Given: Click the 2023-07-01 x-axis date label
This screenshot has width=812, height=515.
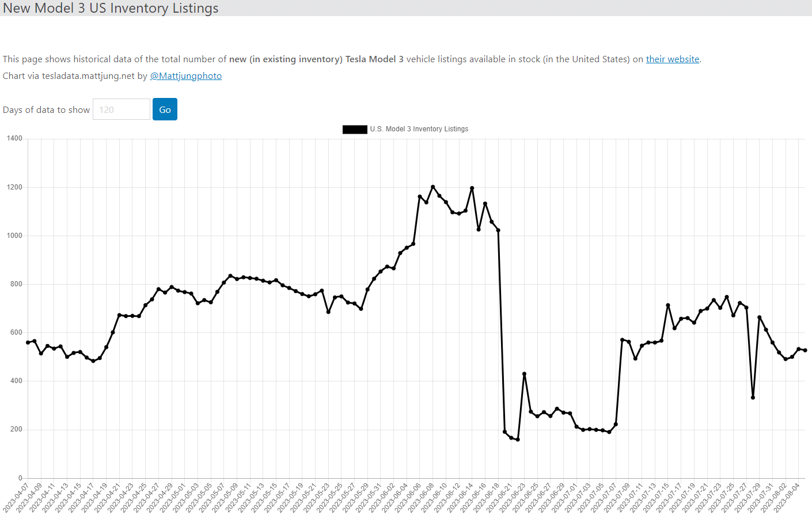Looking at the screenshot, I should [x=565, y=497].
